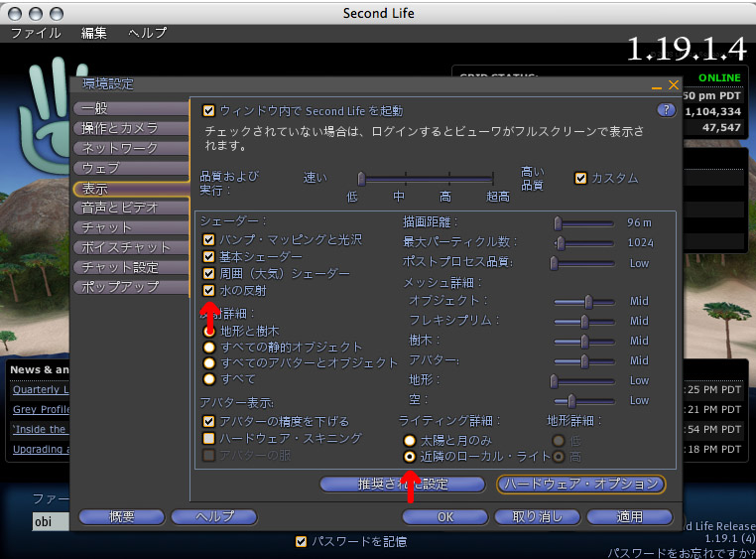
Task: Adjust the ポストプロセス品質 slider
Action: coord(583,263)
